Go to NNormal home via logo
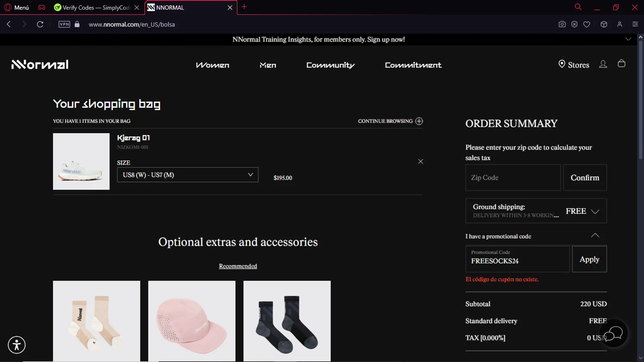This screenshot has width=644, height=362. pyautogui.click(x=40, y=64)
